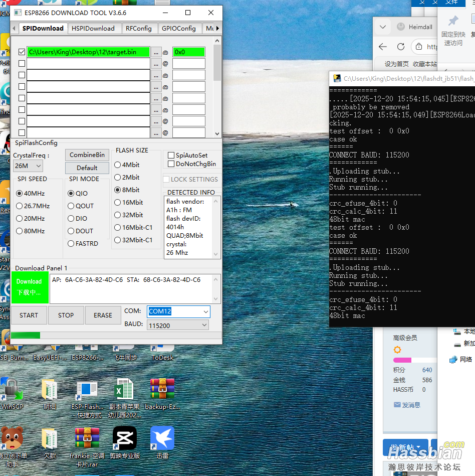Click the browser refresh icon
475x476 pixels.
[400, 47]
